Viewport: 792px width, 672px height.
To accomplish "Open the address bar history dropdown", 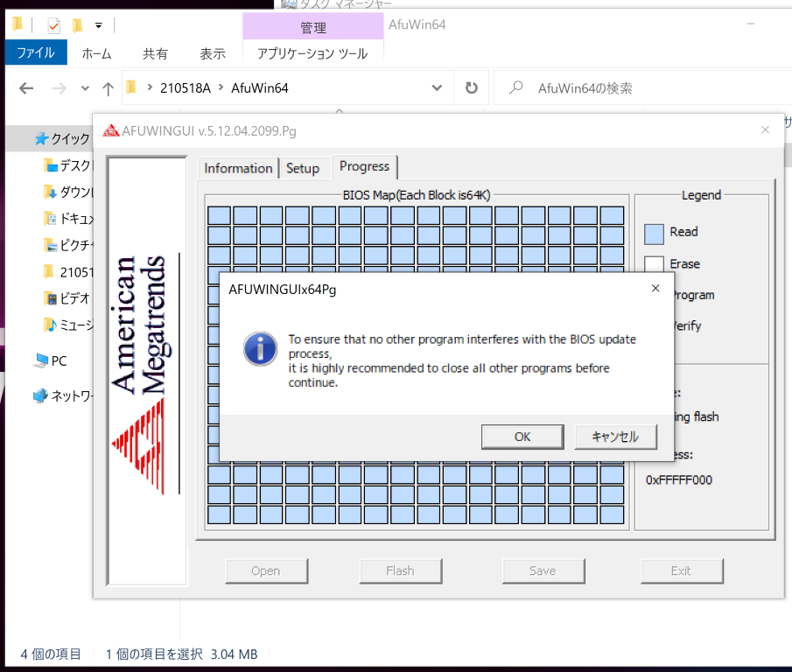I will [437, 87].
